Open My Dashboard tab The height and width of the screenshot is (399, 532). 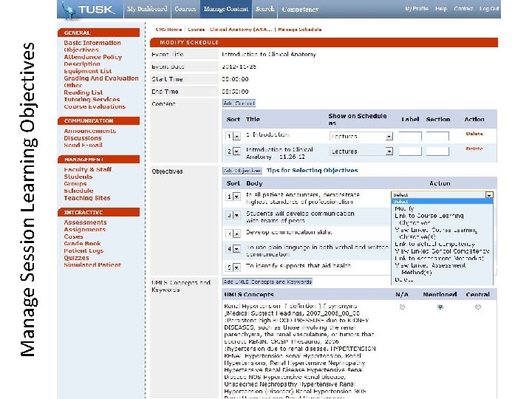click(x=147, y=9)
